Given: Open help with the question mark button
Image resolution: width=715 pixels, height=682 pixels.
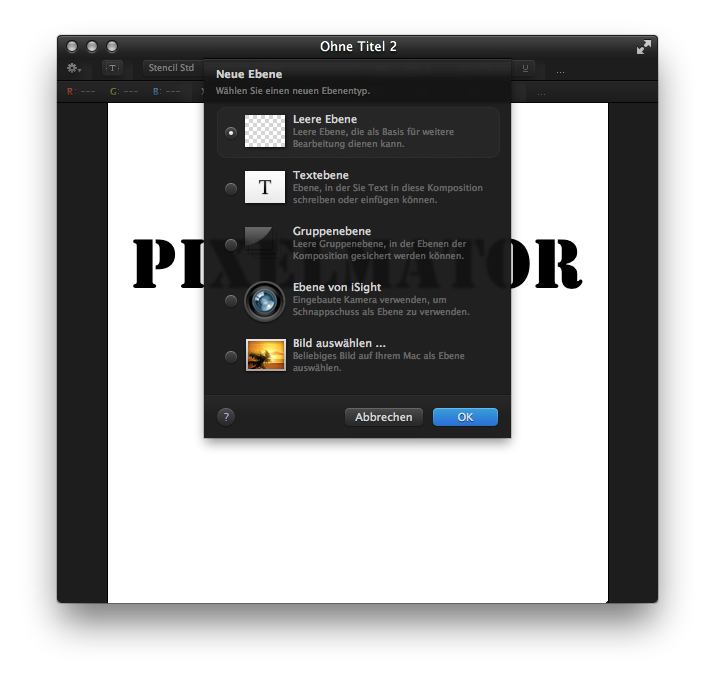Looking at the screenshot, I should coord(226,417).
